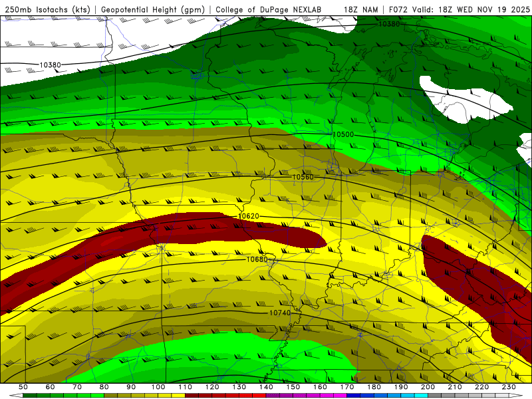Viewport: 532px width, 399px height.
Task: Click the 10680 height contour label
Action: (x=257, y=259)
